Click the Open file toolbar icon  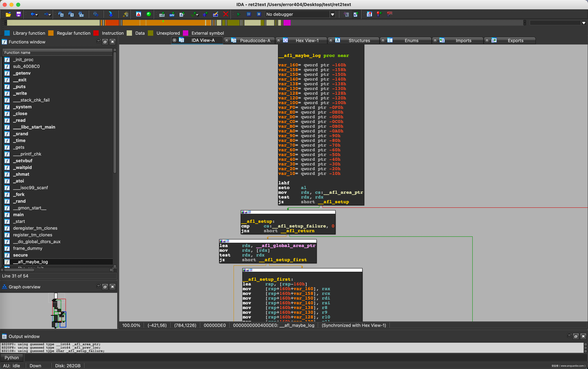(8, 14)
